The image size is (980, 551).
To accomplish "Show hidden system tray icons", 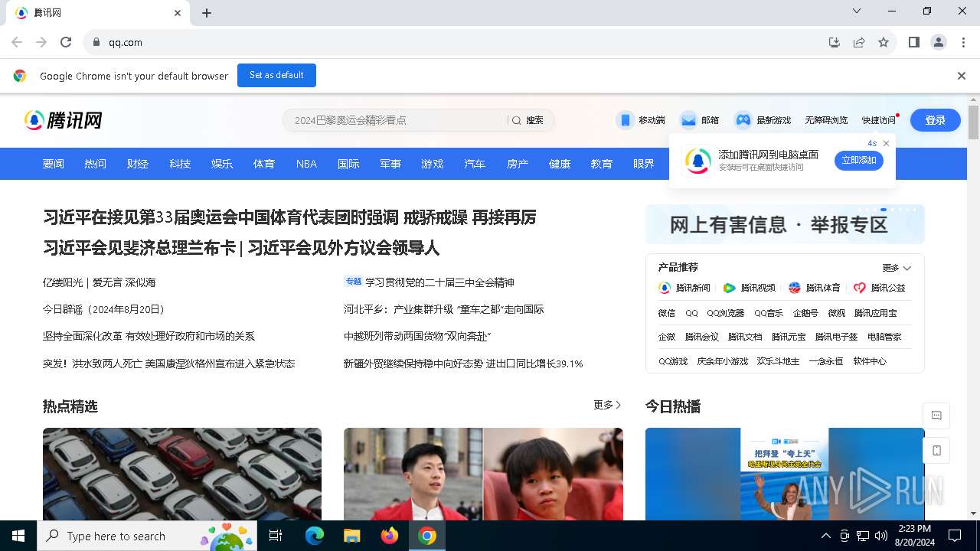I will pos(825,536).
